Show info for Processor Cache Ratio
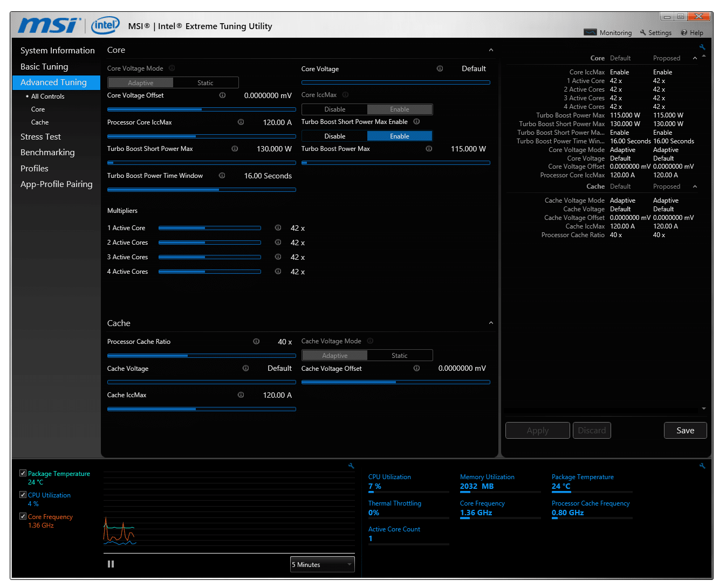 [256, 342]
